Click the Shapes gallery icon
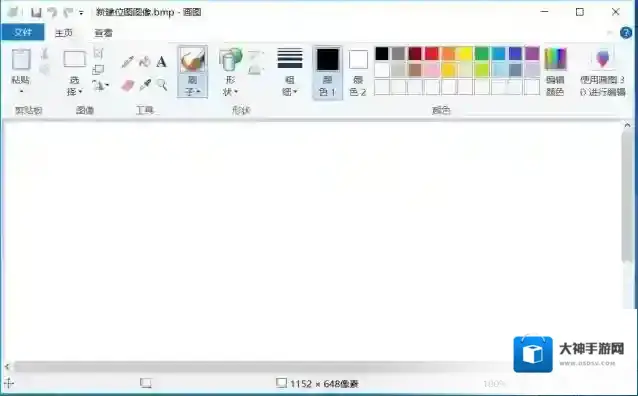Image resolution: width=638 pixels, height=396 pixels. coord(231,60)
